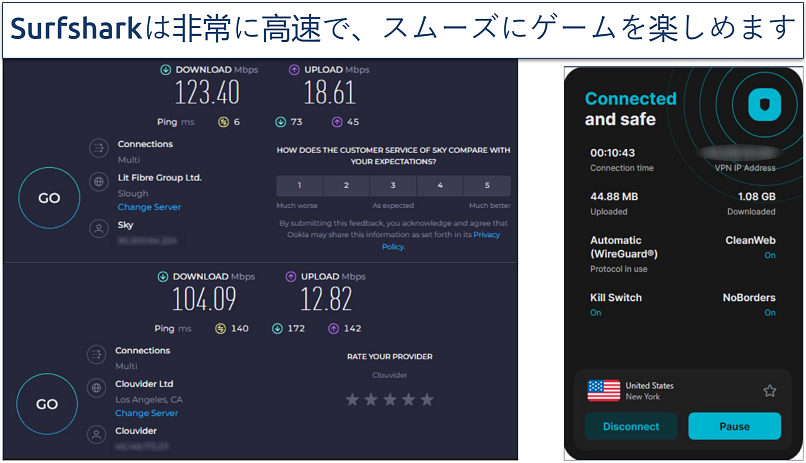Click Change Server under Slough

(x=148, y=207)
